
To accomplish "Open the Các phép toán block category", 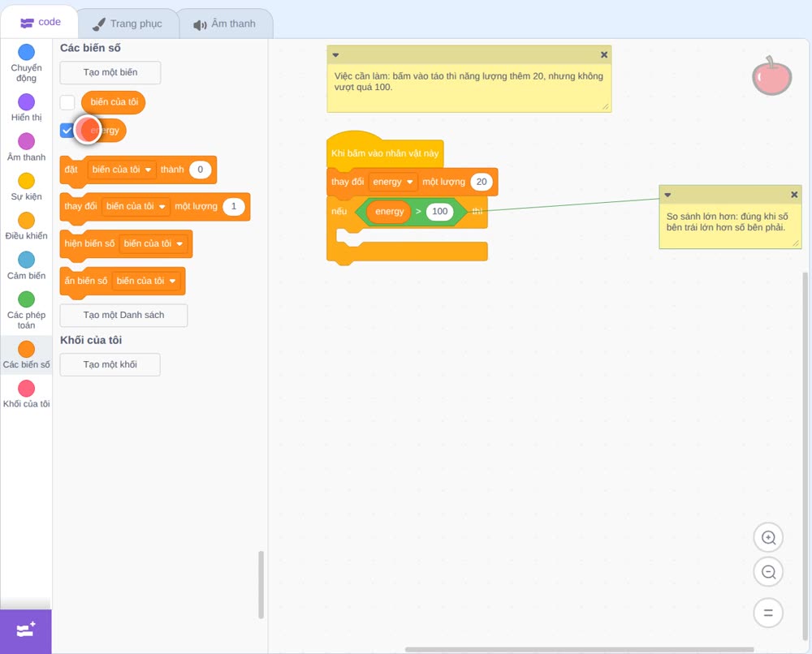I will tap(26, 310).
